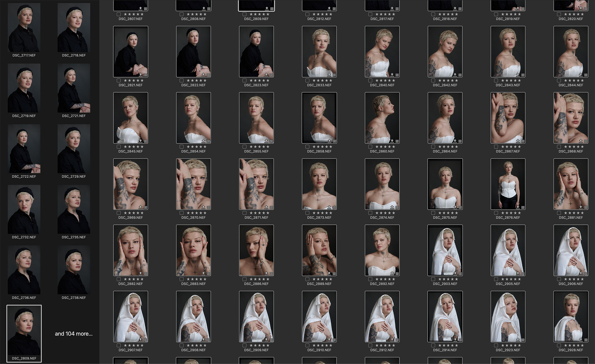Open the metadata icon on DSC_2833.NEF
595x364 pixels.
pos(335,75)
